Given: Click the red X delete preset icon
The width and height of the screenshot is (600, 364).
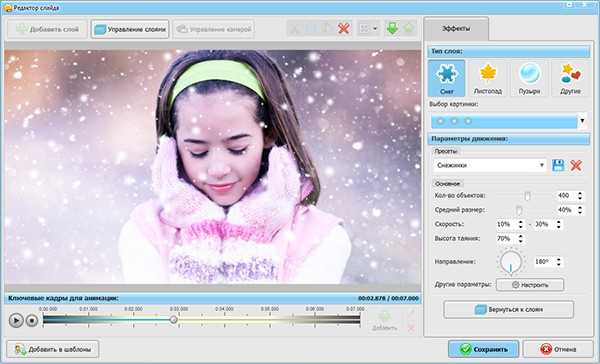Looking at the screenshot, I should [x=576, y=165].
